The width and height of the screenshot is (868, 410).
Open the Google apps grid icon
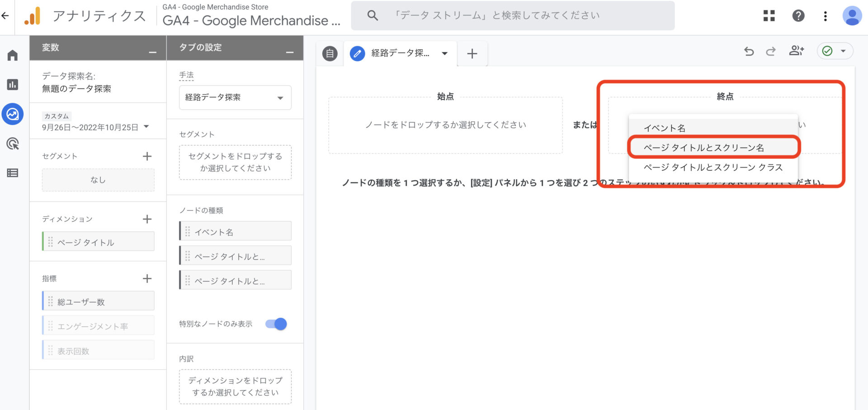coord(769,16)
